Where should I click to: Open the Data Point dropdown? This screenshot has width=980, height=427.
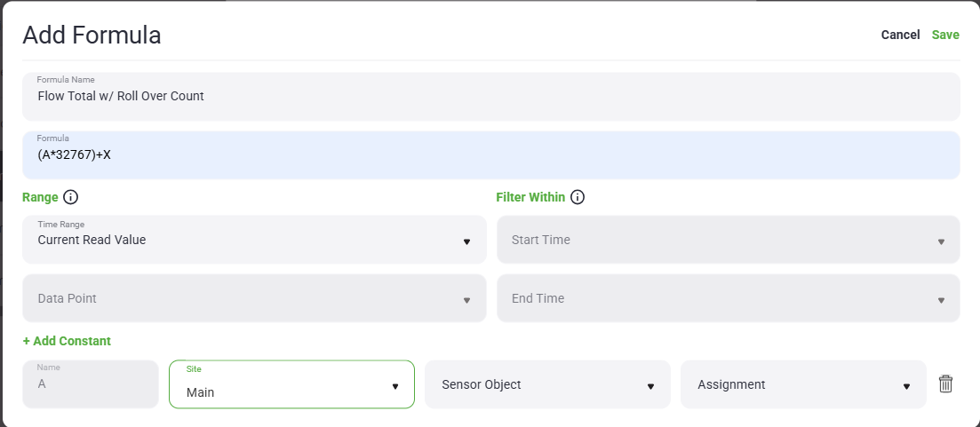(254, 298)
